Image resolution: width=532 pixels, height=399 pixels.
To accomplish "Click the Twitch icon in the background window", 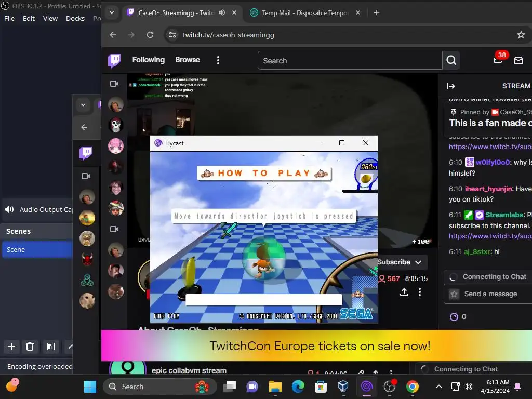I will pyautogui.click(x=86, y=153).
